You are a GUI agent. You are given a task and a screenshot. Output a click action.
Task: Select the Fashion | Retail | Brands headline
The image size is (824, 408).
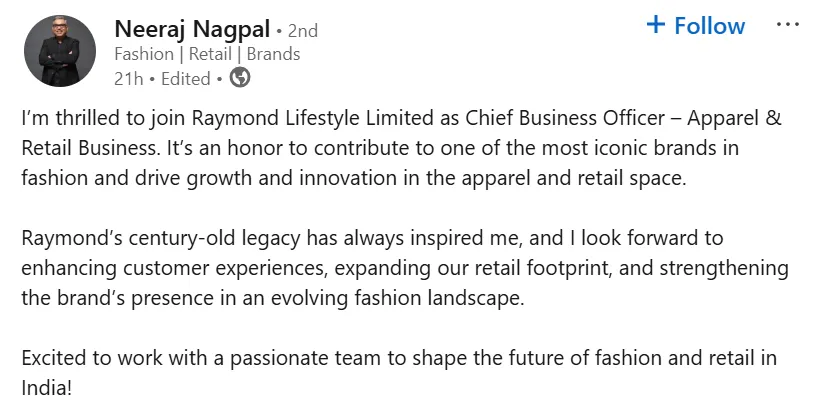[x=207, y=54]
